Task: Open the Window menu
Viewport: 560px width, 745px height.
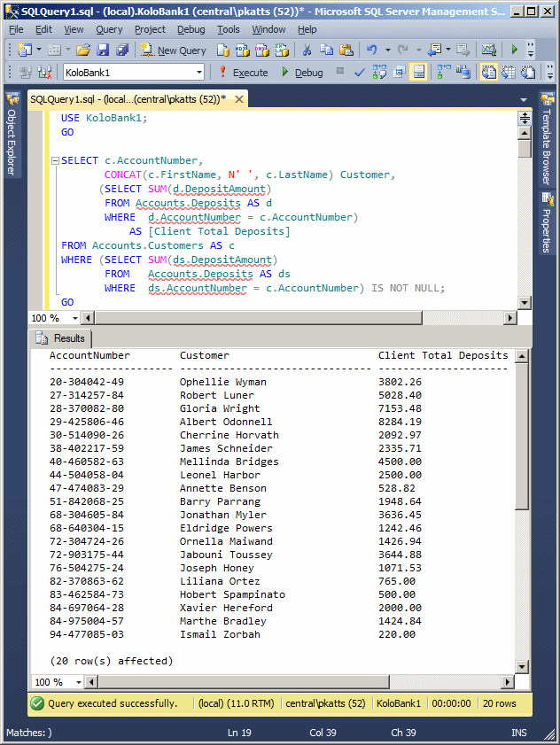Action: (x=268, y=29)
